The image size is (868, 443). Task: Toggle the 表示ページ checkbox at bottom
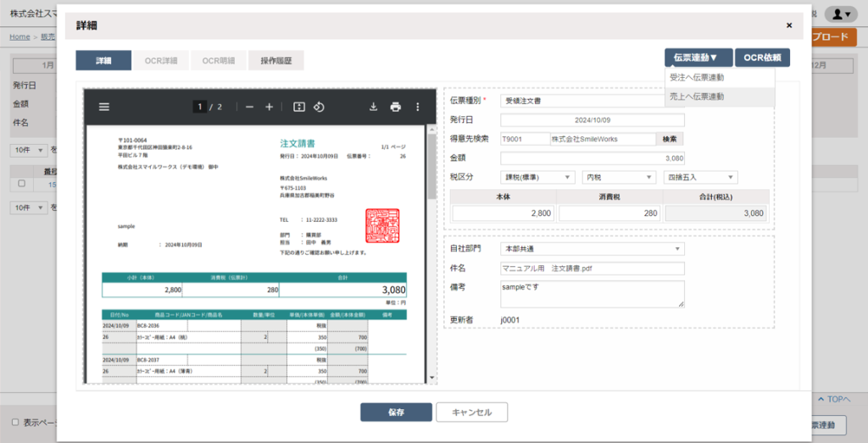point(15,423)
